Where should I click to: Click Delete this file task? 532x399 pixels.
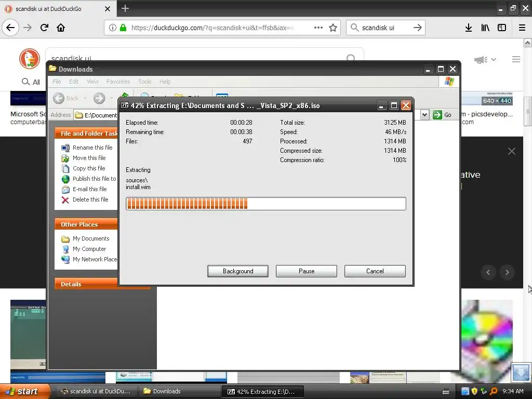pyautogui.click(x=85, y=200)
